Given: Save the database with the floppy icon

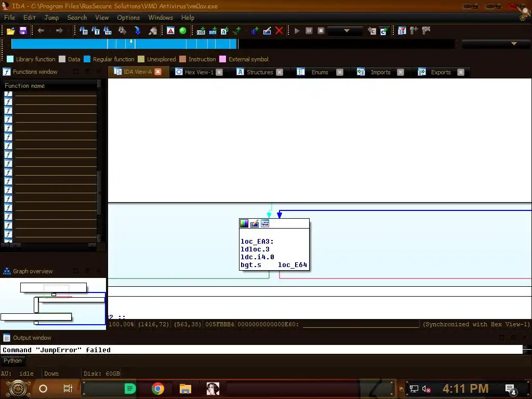Looking at the screenshot, I should 23,31.
